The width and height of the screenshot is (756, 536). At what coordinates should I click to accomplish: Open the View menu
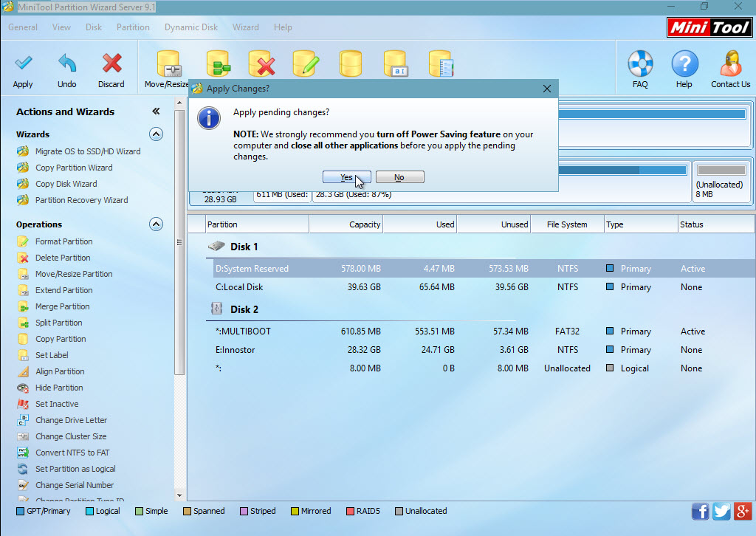61,27
